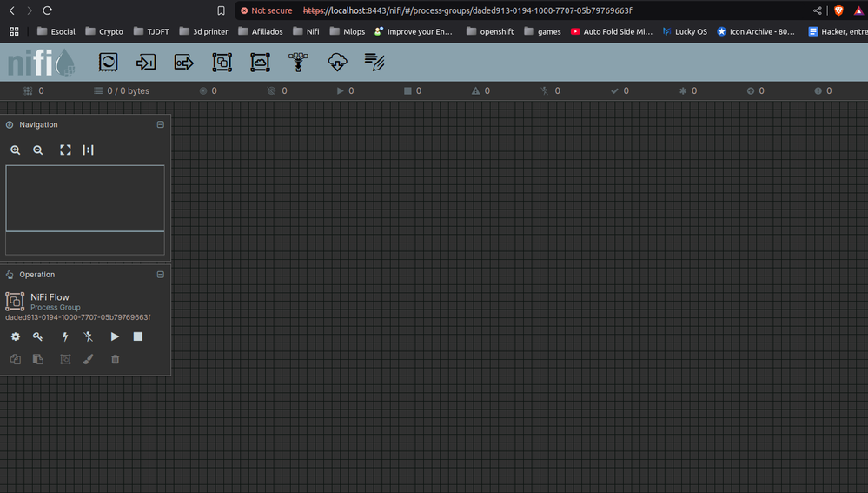Open NiFi Flow configuration gear
The image size is (868, 493).
(x=16, y=336)
